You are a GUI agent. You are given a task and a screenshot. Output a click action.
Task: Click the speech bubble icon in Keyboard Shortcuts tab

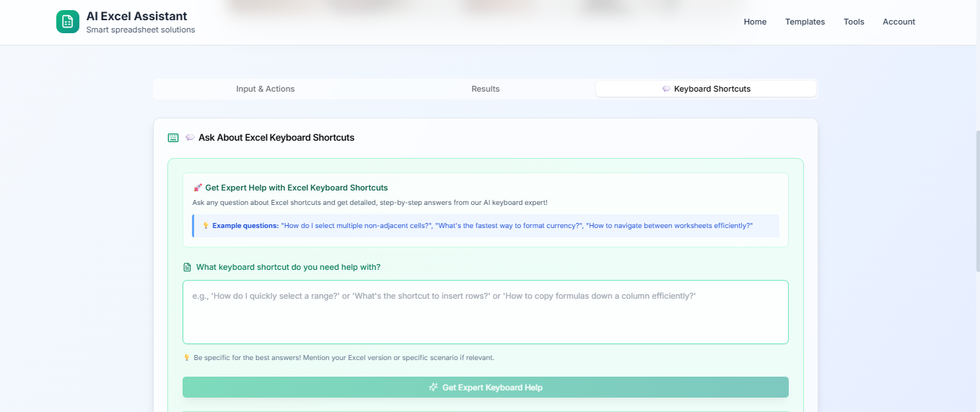point(666,89)
